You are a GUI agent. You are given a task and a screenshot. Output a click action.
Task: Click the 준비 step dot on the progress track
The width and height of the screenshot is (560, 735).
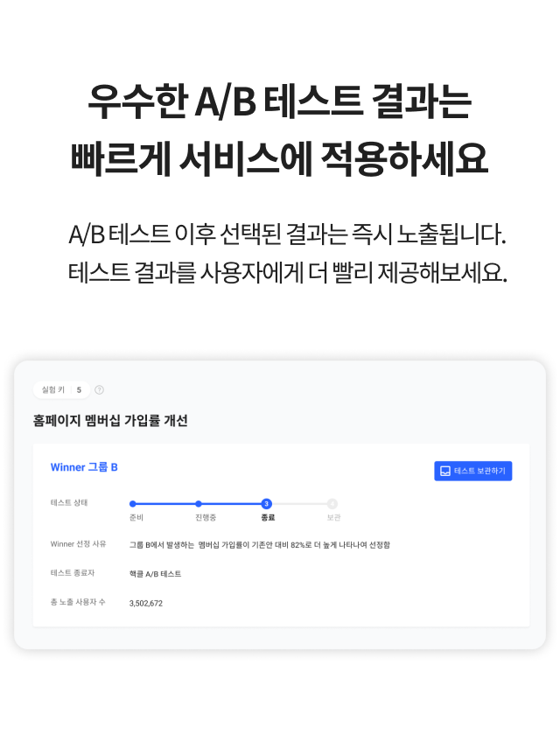132,504
